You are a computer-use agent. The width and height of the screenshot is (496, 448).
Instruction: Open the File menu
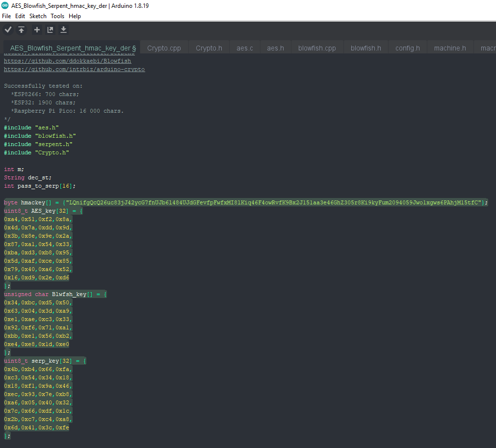[6, 16]
